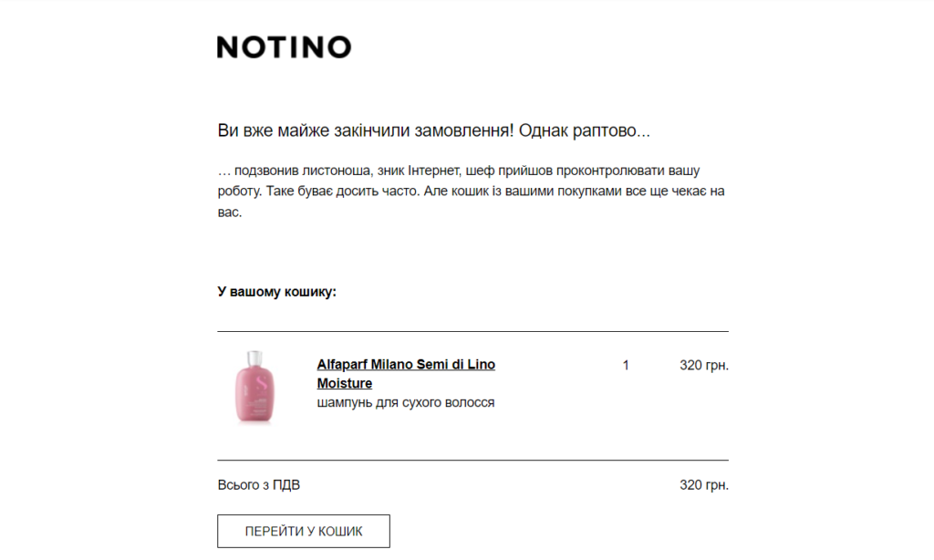This screenshot has width=934, height=560.
Task: Click the шампунь для сухого волосся description
Action: pyautogui.click(x=406, y=403)
